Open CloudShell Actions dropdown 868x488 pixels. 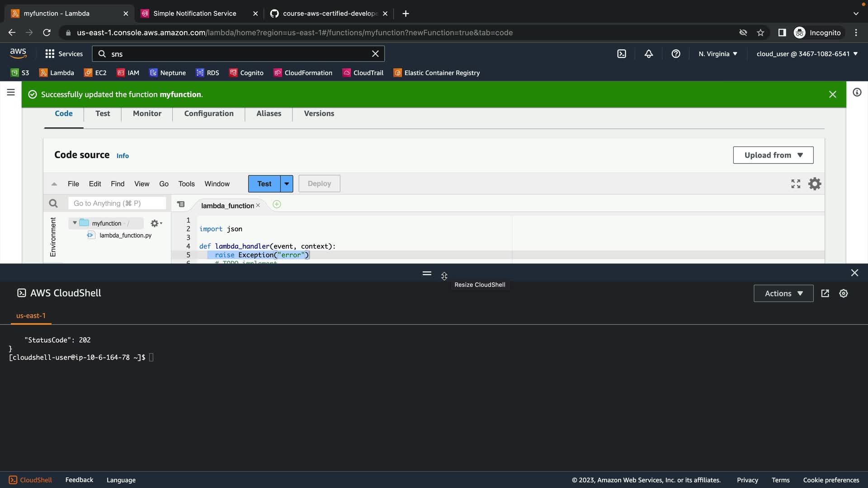(783, 293)
